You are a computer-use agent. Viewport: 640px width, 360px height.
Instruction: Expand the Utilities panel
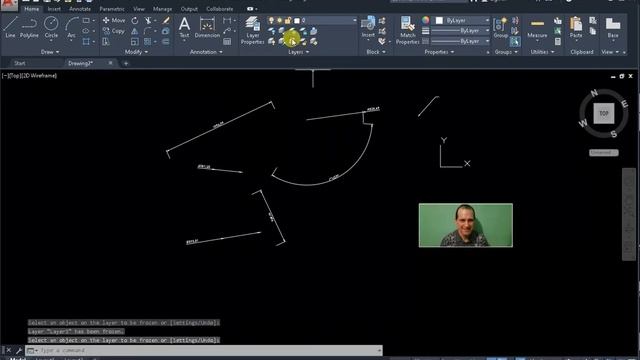pyautogui.click(x=542, y=52)
